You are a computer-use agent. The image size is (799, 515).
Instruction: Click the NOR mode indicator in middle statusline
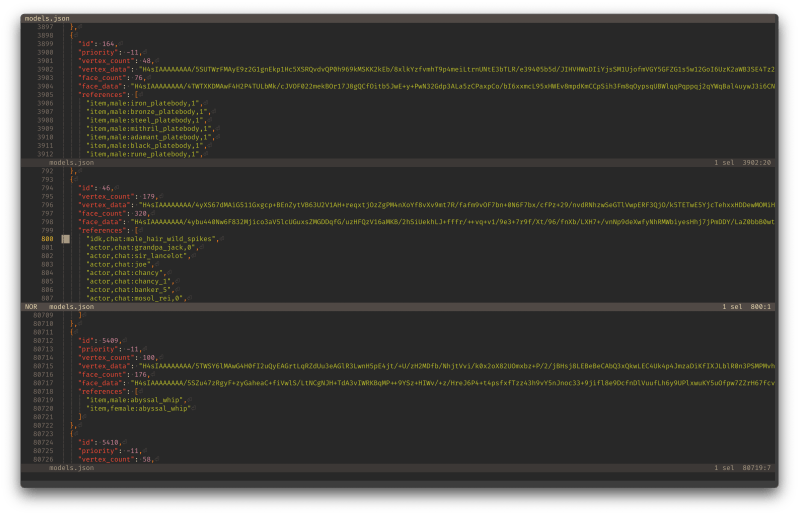point(31,307)
